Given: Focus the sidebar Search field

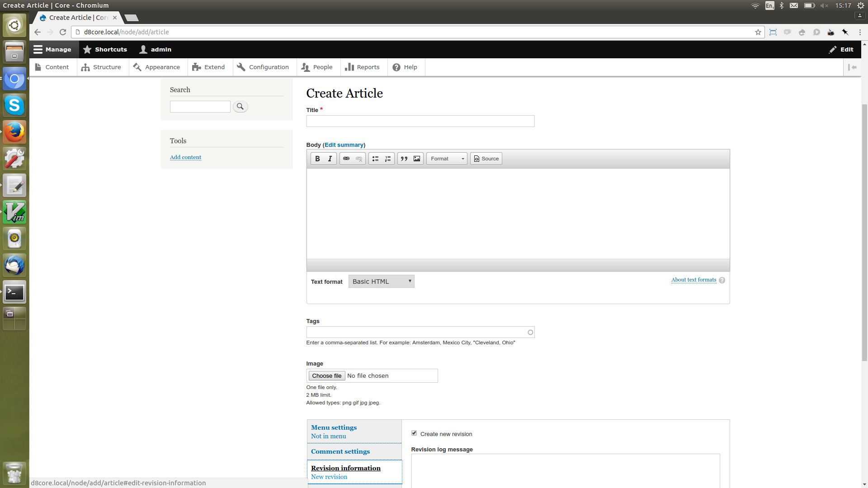Looking at the screenshot, I should coord(200,107).
